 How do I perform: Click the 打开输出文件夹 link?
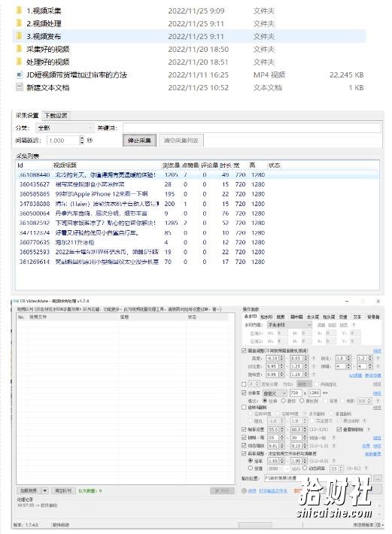click(273, 490)
